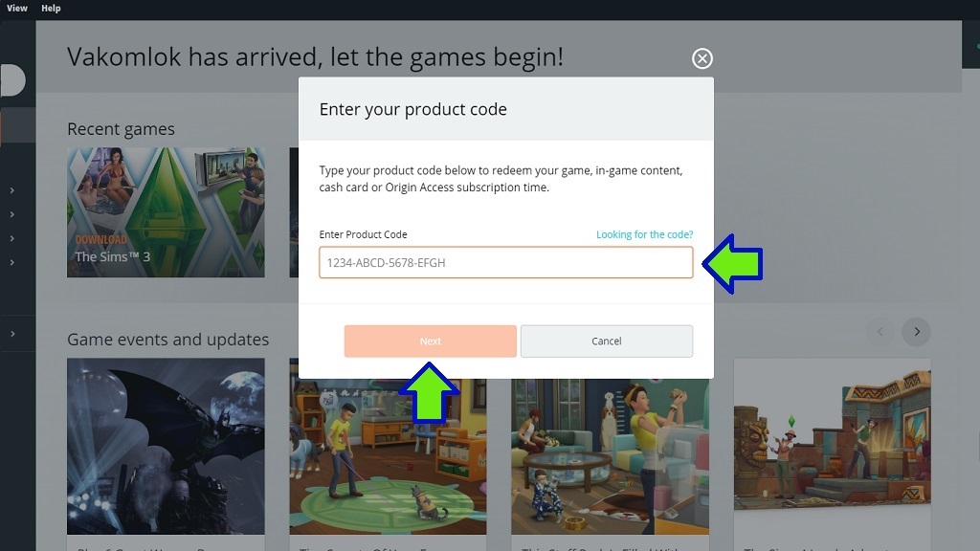The image size is (980, 551).
Task: Click the user avatar in sidebar
Action: pos(12,80)
